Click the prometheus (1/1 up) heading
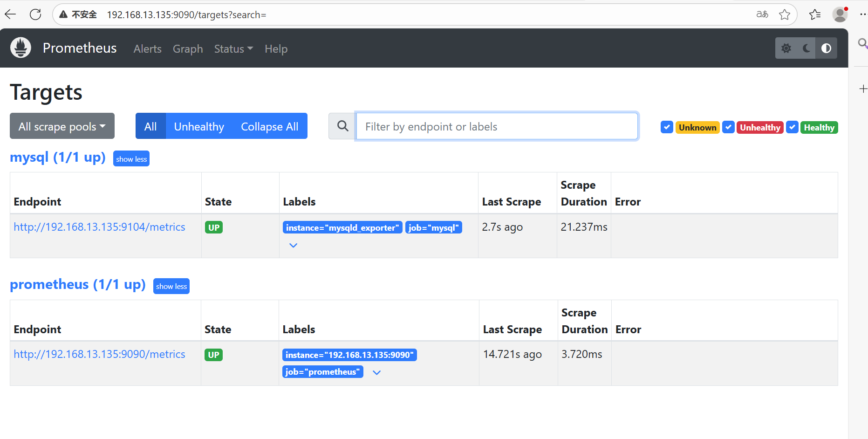The image size is (868, 439). (78, 285)
